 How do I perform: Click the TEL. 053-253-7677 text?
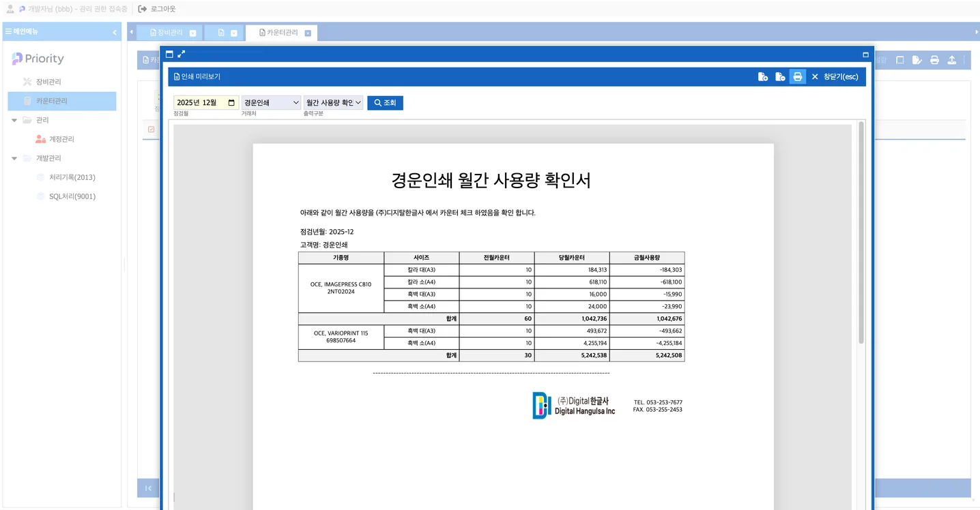658,402
